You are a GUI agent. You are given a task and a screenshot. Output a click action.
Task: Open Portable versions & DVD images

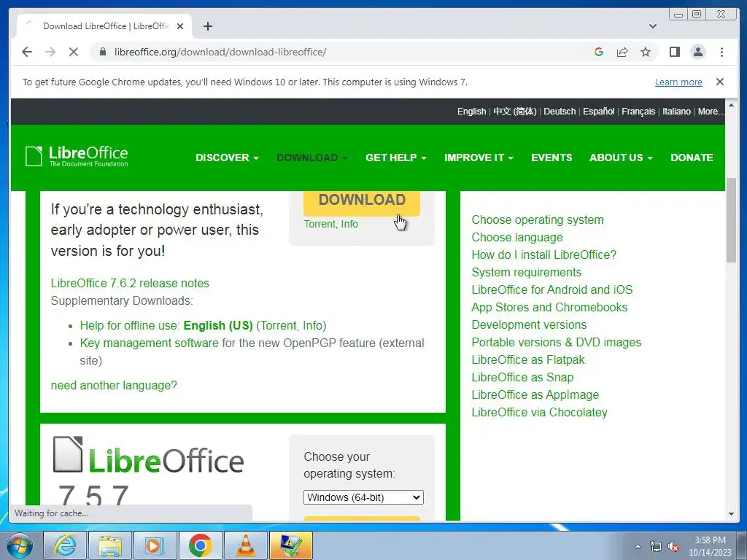pyautogui.click(x=556, y=343)
